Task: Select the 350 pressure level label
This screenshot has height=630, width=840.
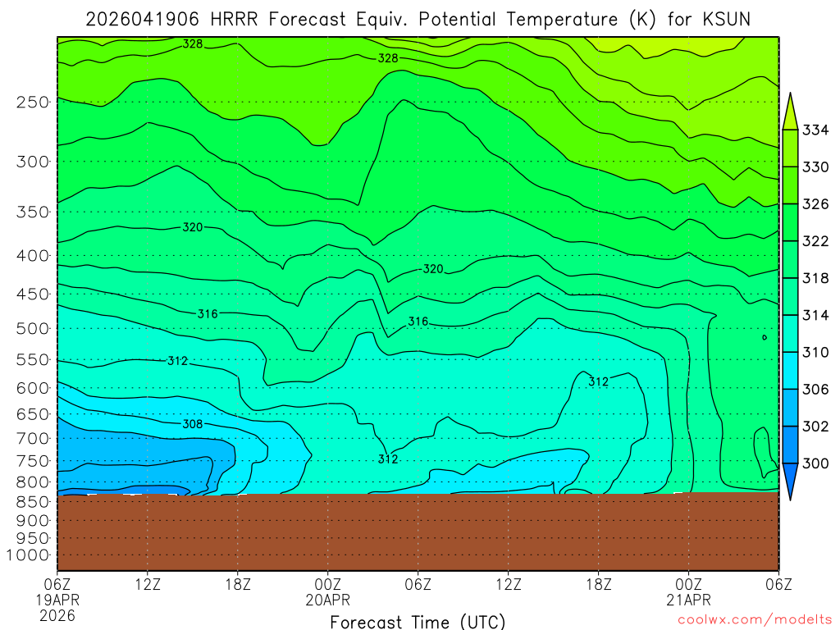Action: 33,212
